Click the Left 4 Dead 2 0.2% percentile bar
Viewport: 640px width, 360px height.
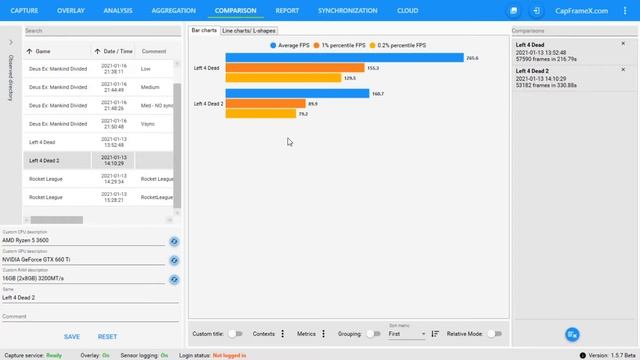(261, 113)
